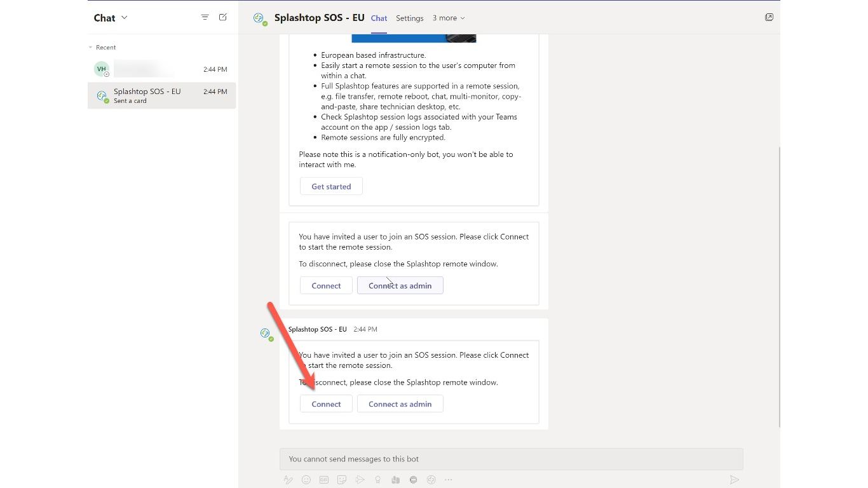
Task: Expand the Chat title dropdown
Action: [x=124, y=18]
